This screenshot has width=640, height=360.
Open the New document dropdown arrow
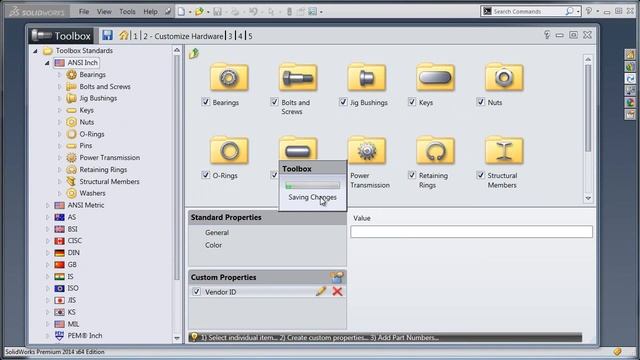coord(190,12)
